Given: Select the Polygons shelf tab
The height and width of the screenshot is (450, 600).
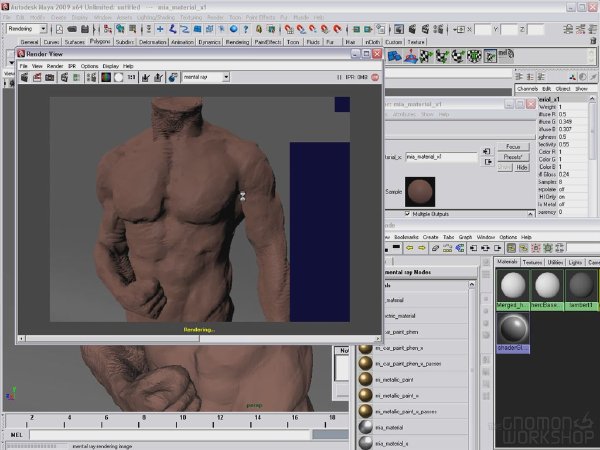Looking at the screenshot, I should [x=100, y=41].
